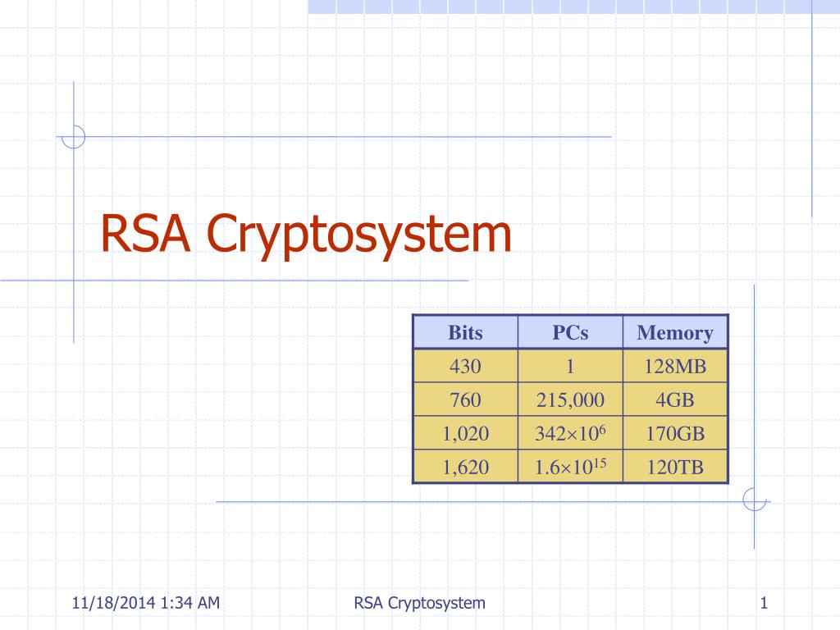Image resolution: width=840 pixels, height=630 pixels.
Task: Click the 170GB memory cell
Action: pos(675,433)
